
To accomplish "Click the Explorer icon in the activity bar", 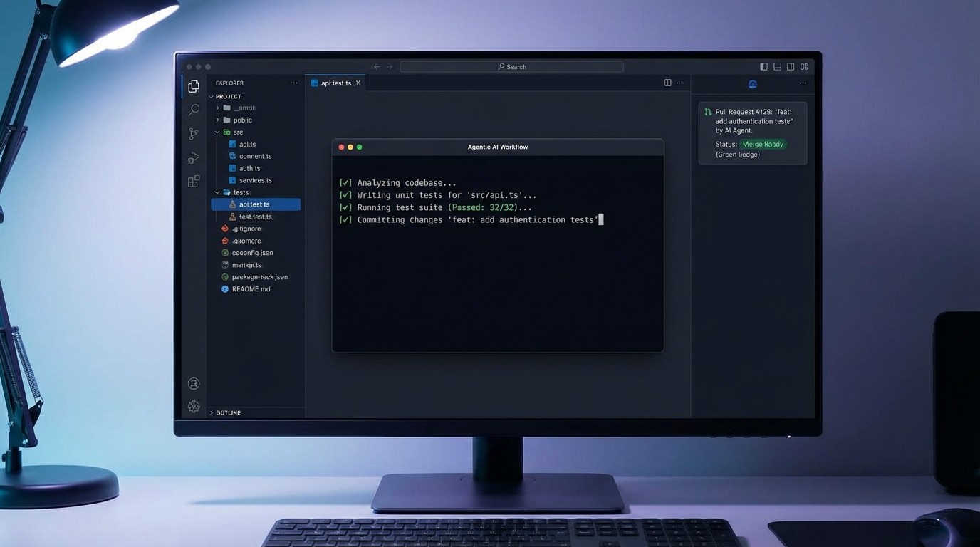I will pyautogui.click(x=193, y=85).
